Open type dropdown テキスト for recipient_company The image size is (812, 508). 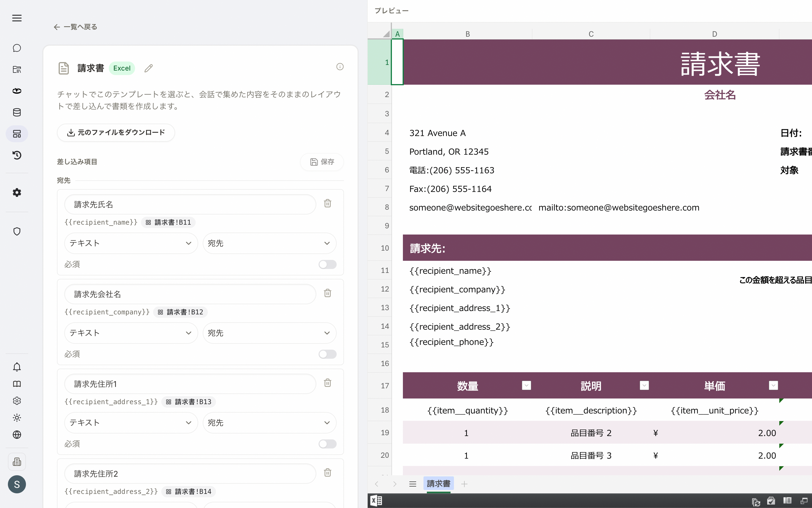(131, 333)
